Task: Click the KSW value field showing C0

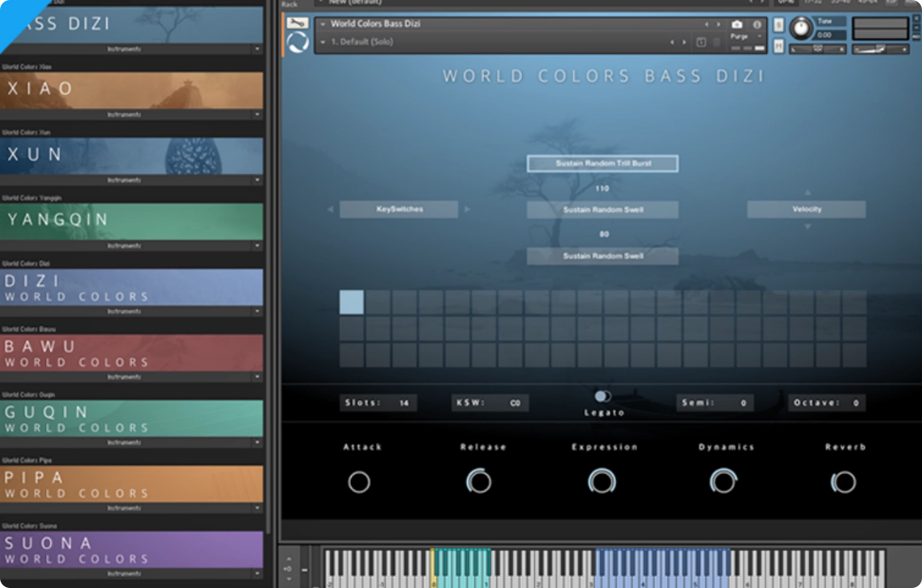Action: 490,402
